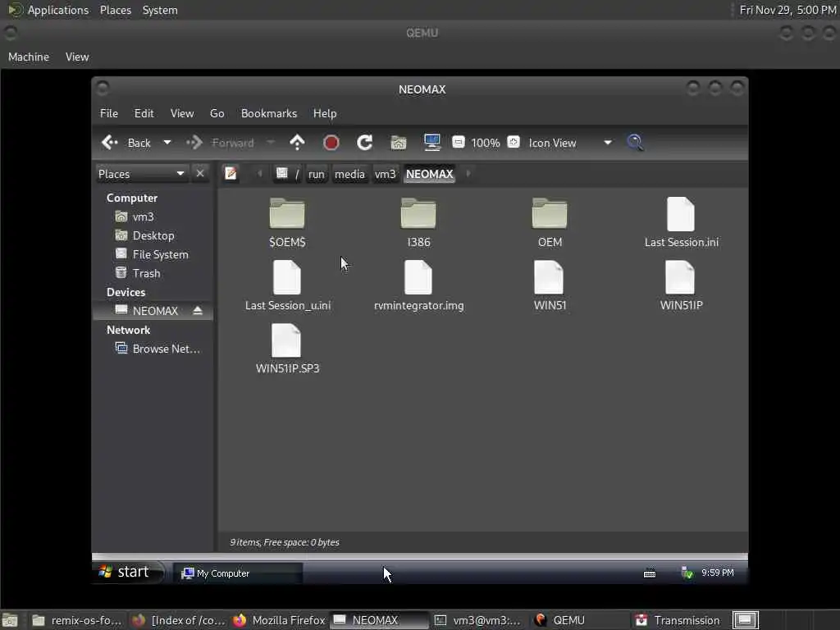840x630 pixels.
Task: Zoom out with the minus icon
Action: tap(458, 142)
